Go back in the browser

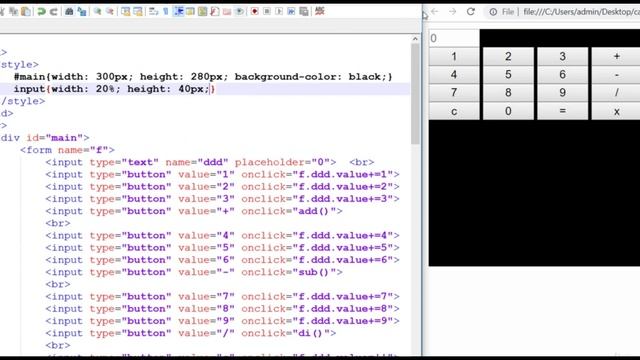pyautogui.click(x=435, y=11)
